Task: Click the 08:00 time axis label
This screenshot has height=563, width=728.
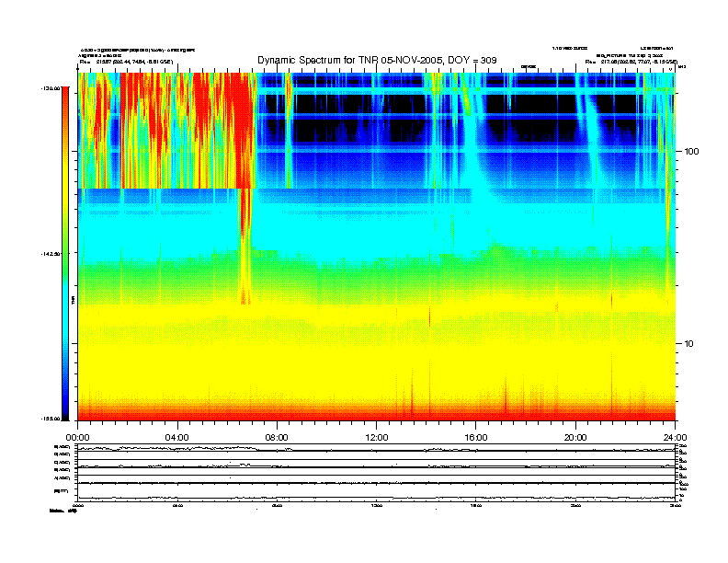Action: (x=277, y=438)
